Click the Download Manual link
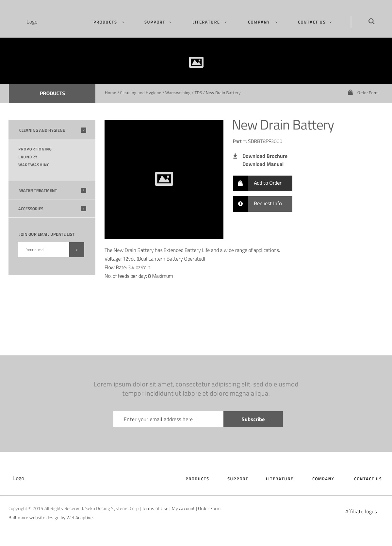 tap(263, 164)
